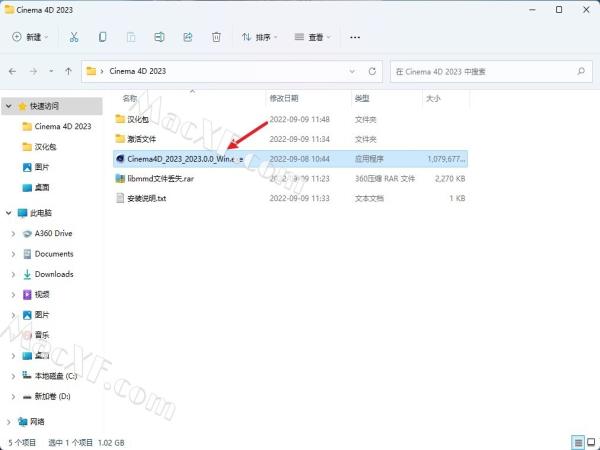Go up one folder level
The width and height of the screenshot is (600, 450).
point(68,71)
